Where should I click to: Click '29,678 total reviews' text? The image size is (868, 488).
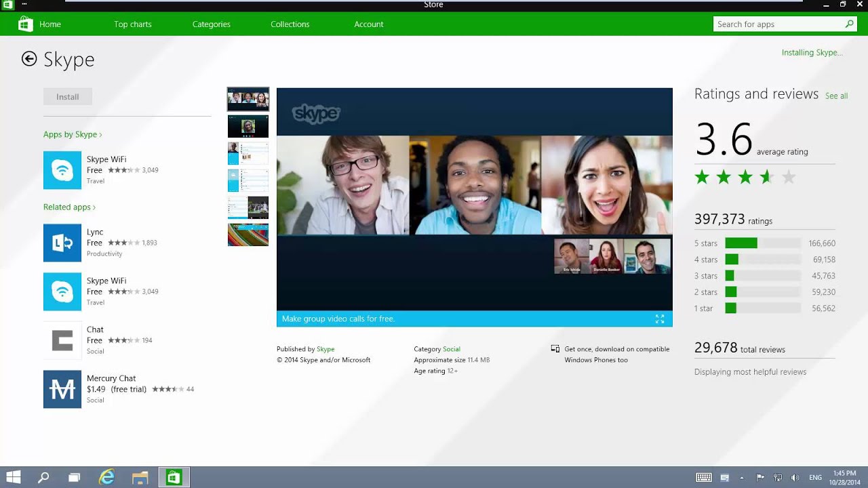point(740,348)
